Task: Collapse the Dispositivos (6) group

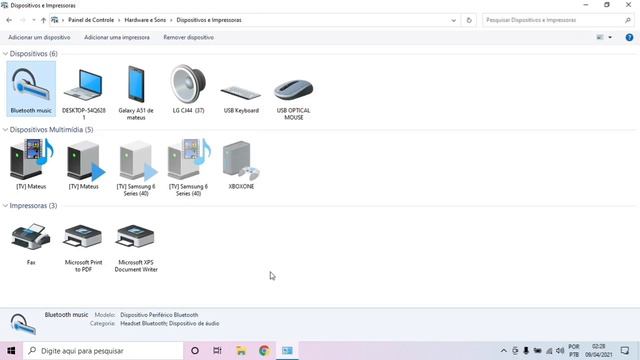Action: pos(5,53)
